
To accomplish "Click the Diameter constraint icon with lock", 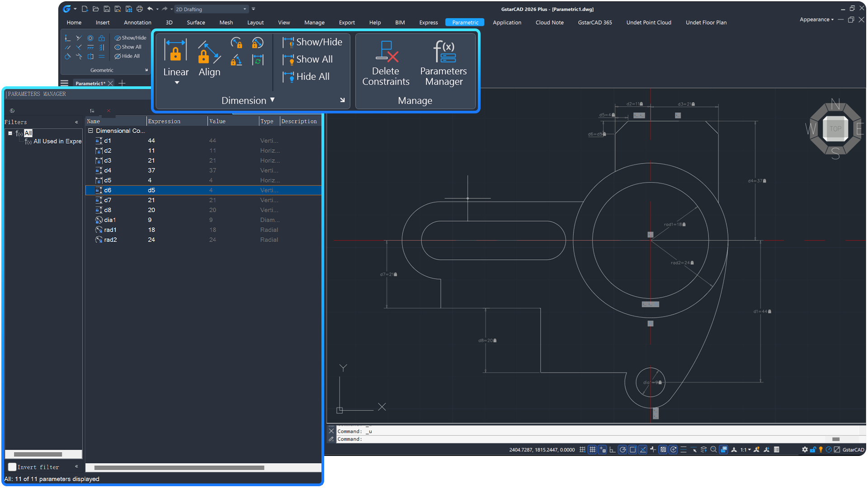I will pyautogui.click(x=258, y=43).
